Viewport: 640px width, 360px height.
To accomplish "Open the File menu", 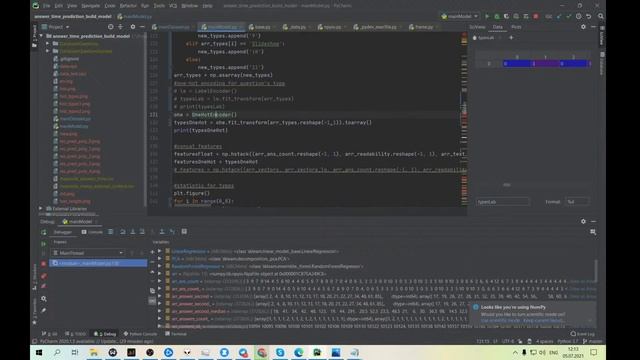I will point(47,6).
